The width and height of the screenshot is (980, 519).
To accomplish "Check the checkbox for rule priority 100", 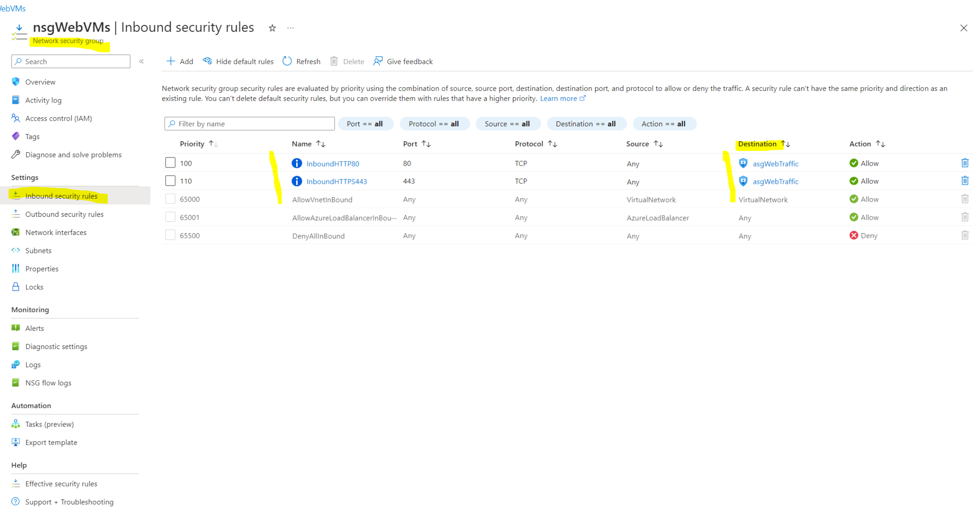I will 170,162.
